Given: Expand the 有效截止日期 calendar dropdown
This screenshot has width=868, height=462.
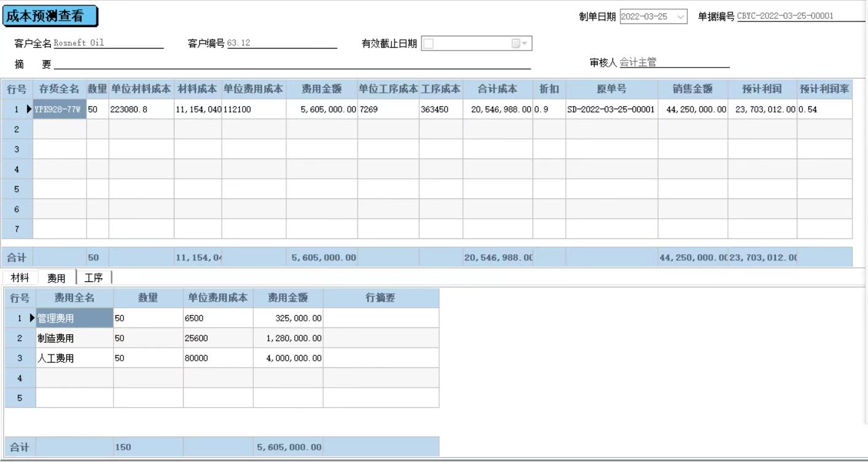Looking at the screenshot, I should pyautogui.click(x=520, y=44).
